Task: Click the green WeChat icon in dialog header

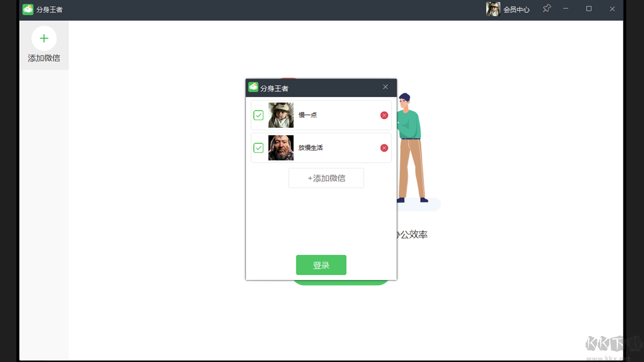Action: coord(252,87)
